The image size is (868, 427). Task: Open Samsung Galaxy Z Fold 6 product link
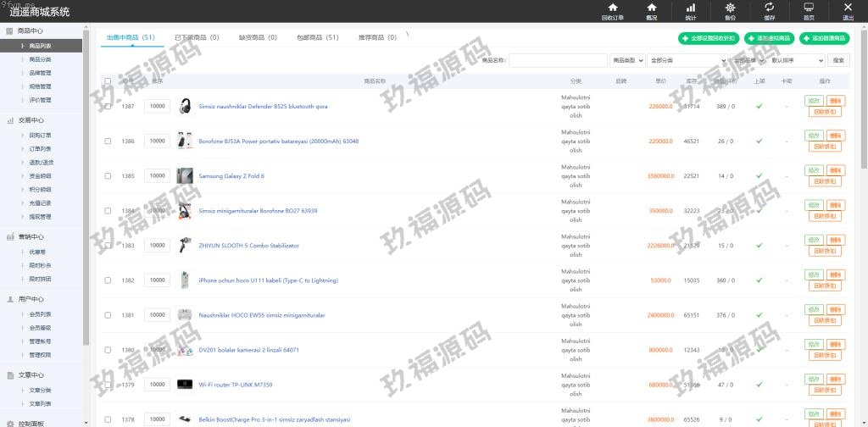[x=231, y=176]
